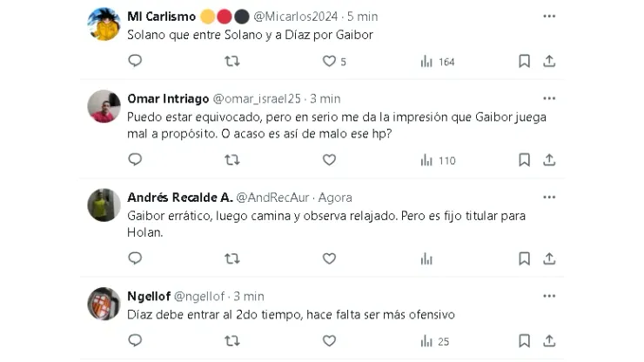The width and height of the screenshot is (644, 362).
Task: Open the 5 min timestamp on MI Carlismo's tweet
Action: pos(359,16)
